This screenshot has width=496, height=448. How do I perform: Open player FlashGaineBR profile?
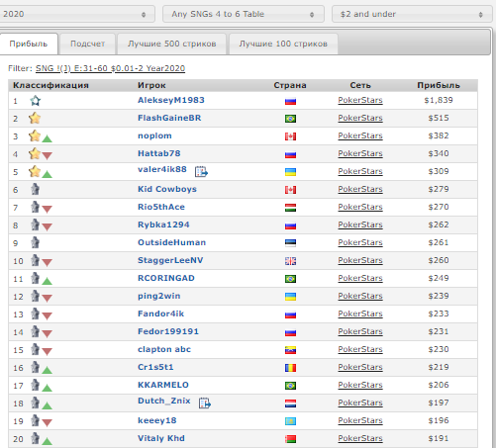(x=169, y=118)
